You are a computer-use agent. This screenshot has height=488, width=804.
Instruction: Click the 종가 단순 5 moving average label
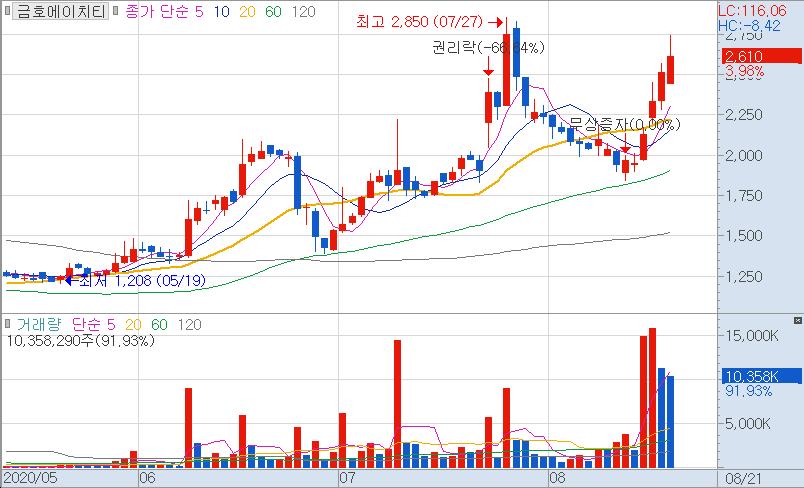point(164,11)
